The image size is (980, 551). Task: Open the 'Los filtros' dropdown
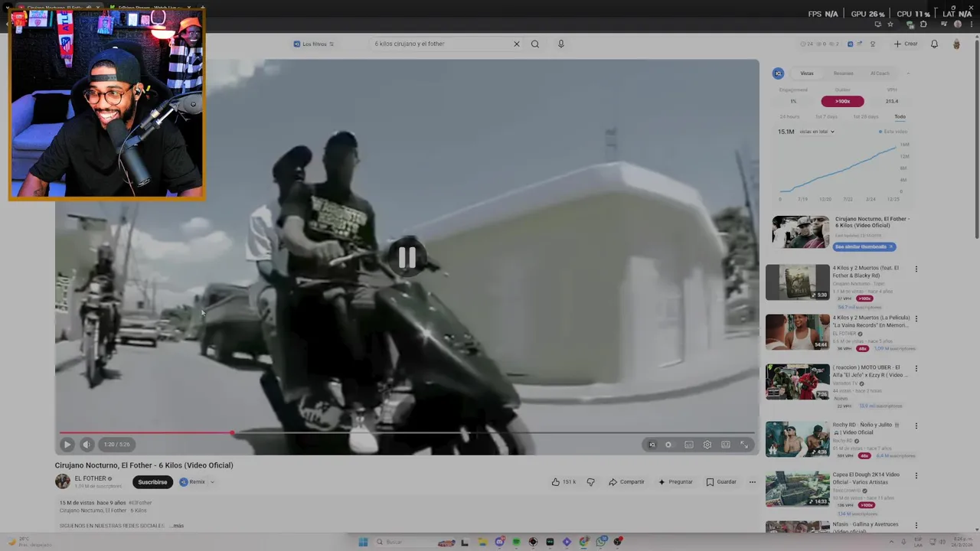tap(314, 44)
